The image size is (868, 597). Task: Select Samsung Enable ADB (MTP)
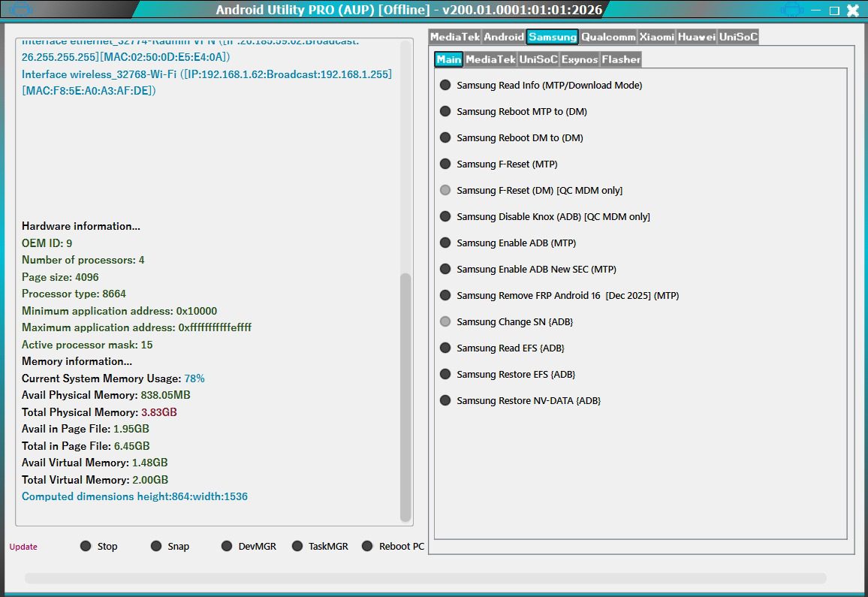[x=508, y=243]
